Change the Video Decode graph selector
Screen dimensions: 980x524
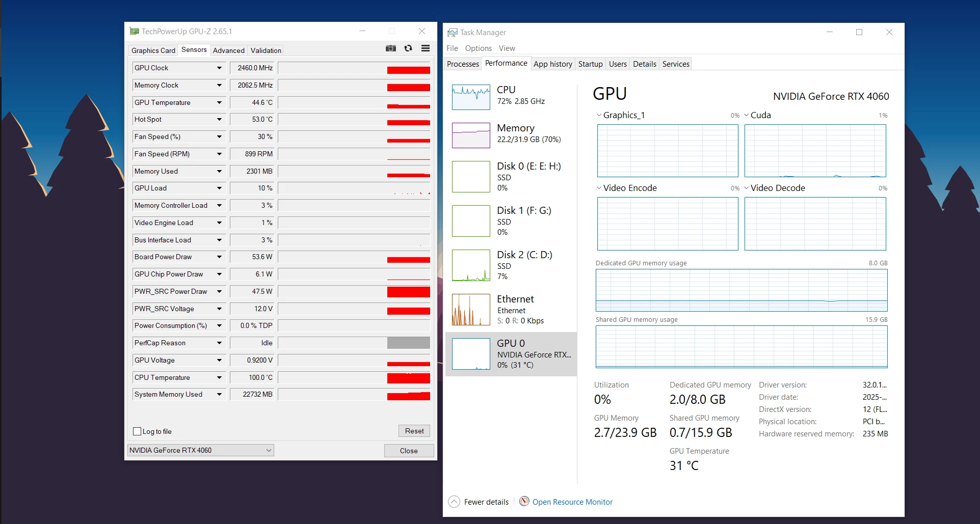pyautogui.click(x=775, y=188)
